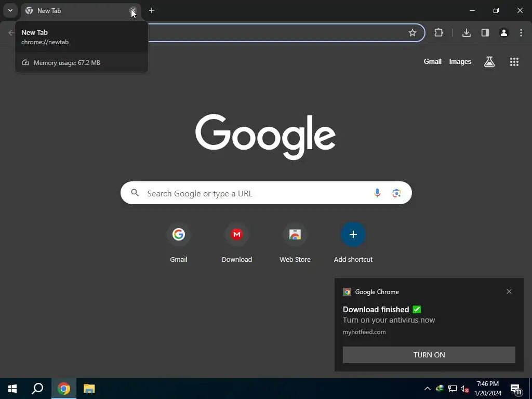Open the Gmail link at top right
Screen dimensions: 532x399
[433, 61]
